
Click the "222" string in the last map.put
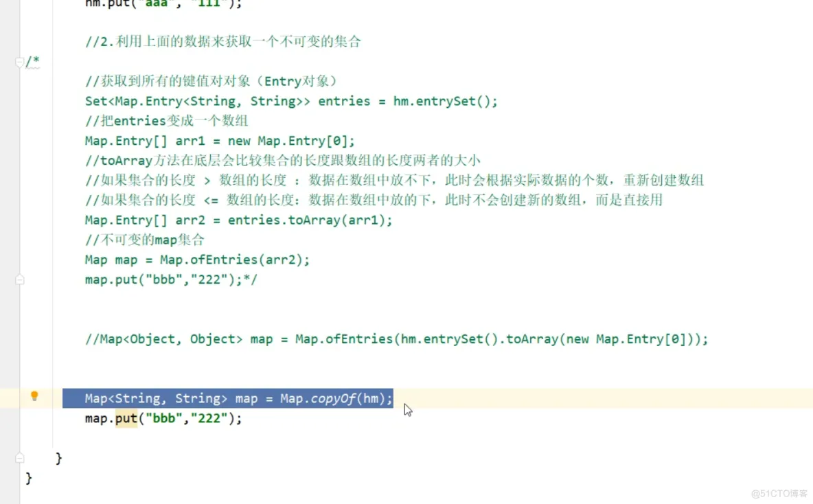click(x=209, y=418)
